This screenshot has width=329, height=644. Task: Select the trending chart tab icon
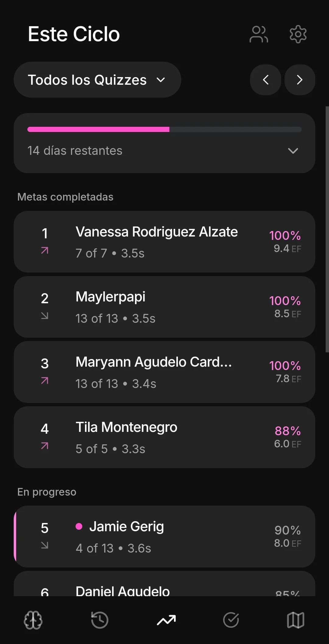[166, 620]
